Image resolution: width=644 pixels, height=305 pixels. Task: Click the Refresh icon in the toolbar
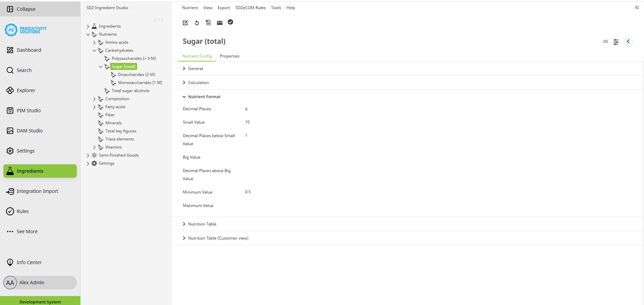[x=196, y=23]
